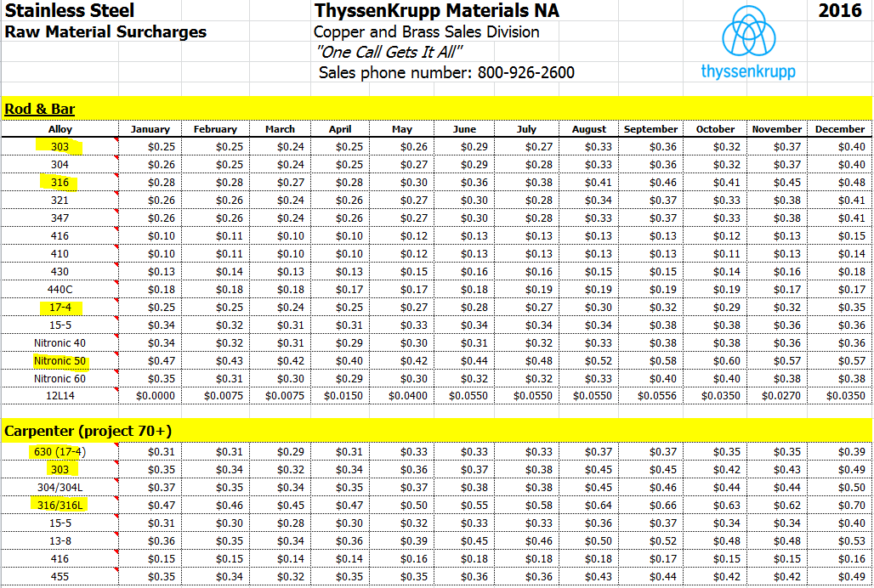Viewport: 874px width, 588px height.
Task: Select the 2016 year cell
Action: click(840, 10)
